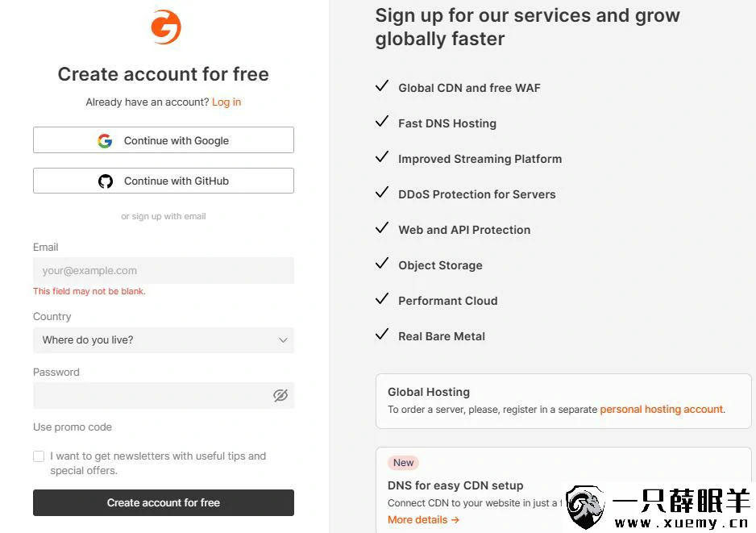Focus the Email input field
The height and width of the screenshot is (533, 756).
164,271
